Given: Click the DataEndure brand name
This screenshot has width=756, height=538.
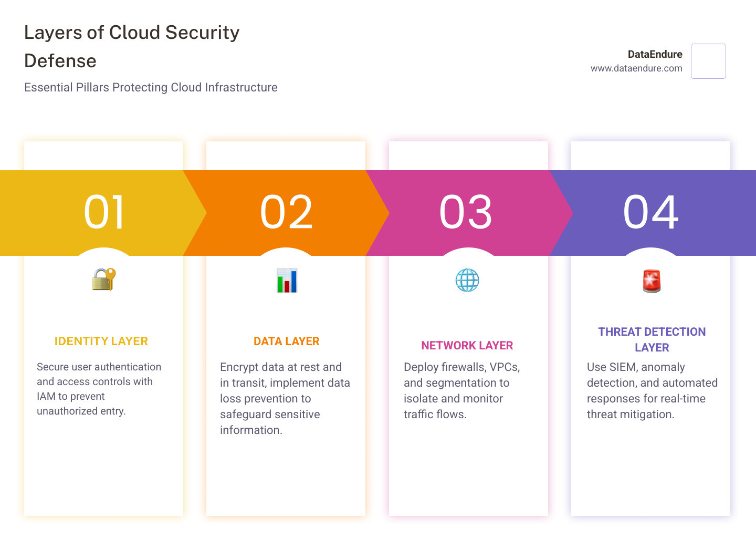Looking at the screenshot, I should point(655,54).
